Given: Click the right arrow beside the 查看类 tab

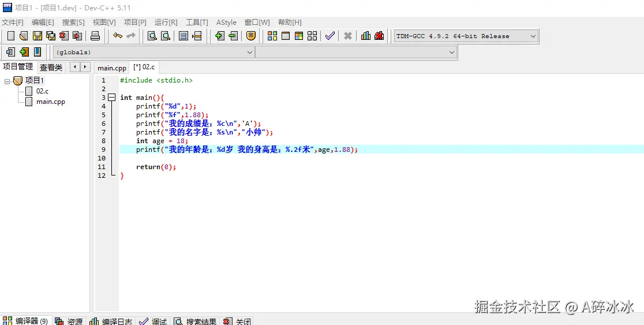Looking at the screenshot, I should click(x=85, y=66).
